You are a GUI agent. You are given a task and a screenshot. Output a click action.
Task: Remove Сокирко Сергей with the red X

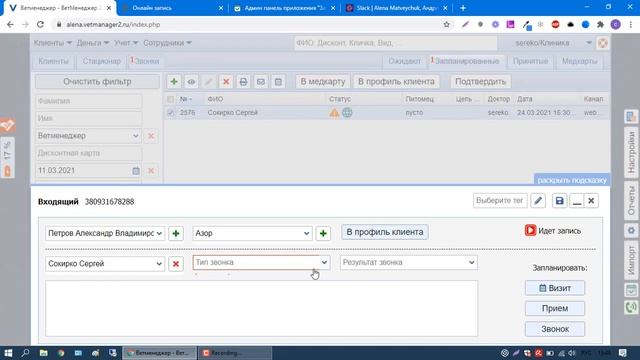176,264
